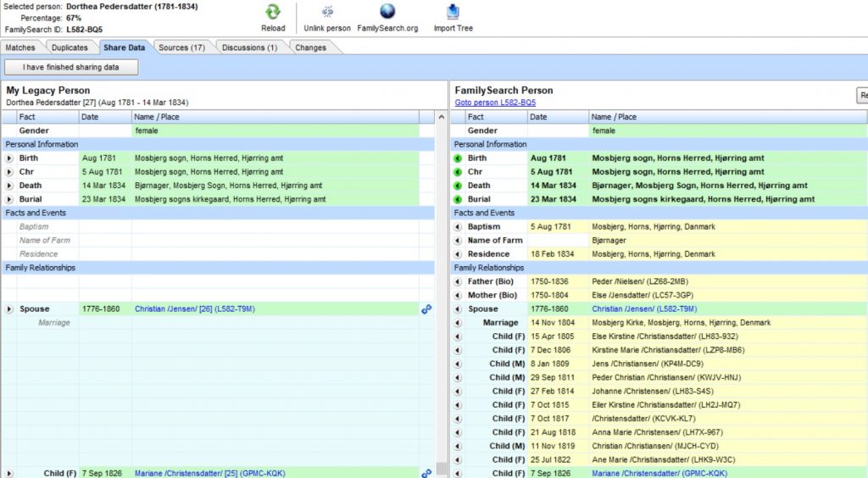Click the Import Tree icon
The image size is (868, 478).
click(453, 12)
